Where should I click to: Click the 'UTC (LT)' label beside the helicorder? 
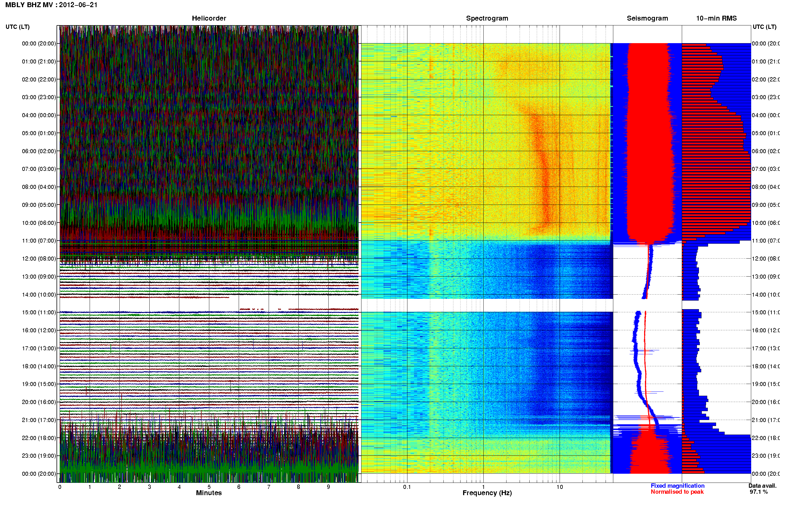pos(17,27)
